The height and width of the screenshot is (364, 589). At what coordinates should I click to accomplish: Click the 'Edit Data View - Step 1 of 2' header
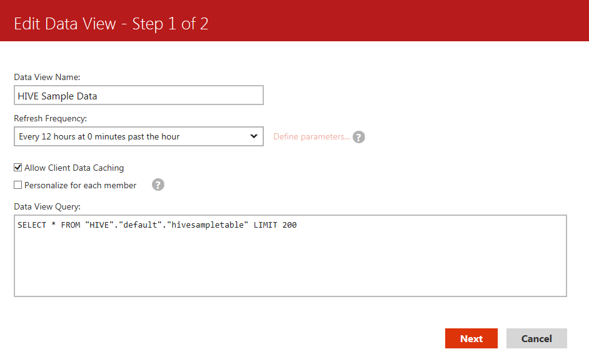[111, 24]
